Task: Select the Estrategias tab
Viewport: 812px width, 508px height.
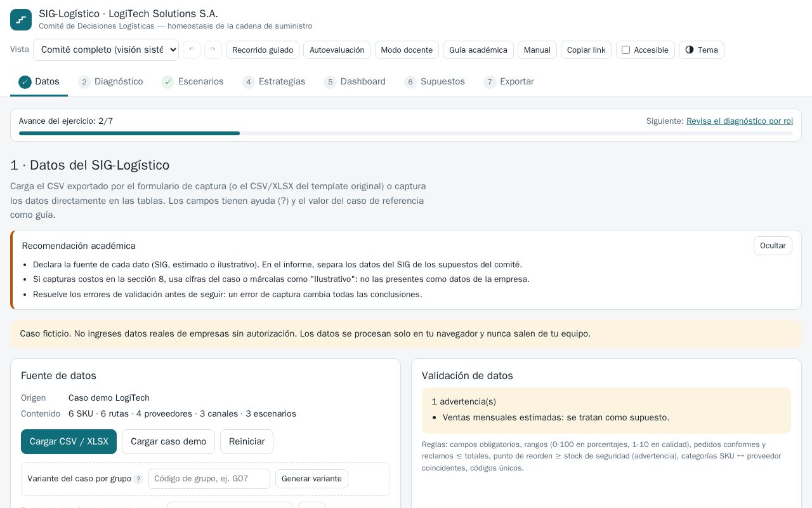Action: [x=274, y=82]
